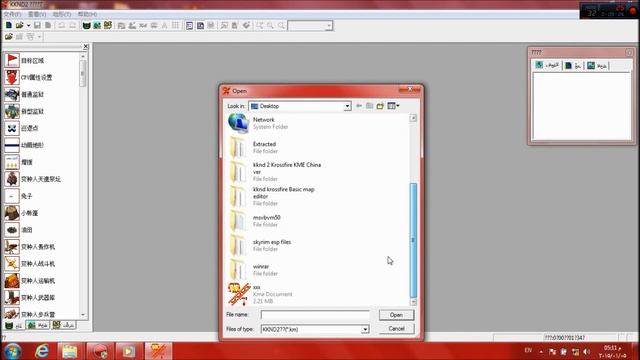Select the 兔子 rabbit item in the palette
The image size is (640, 360).
click(x=19, y=196)
